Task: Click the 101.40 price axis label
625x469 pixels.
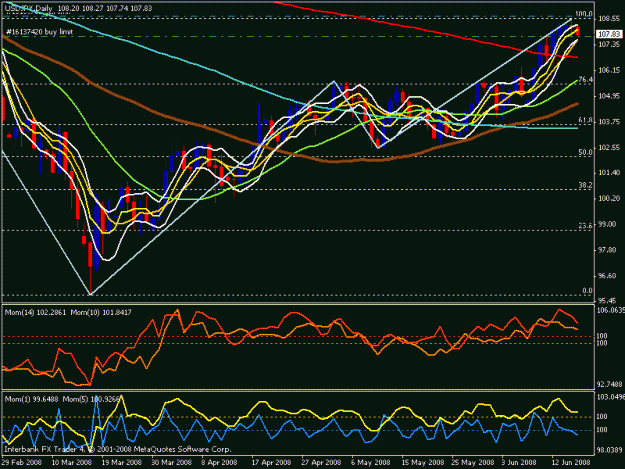Action: pos(609,173)
